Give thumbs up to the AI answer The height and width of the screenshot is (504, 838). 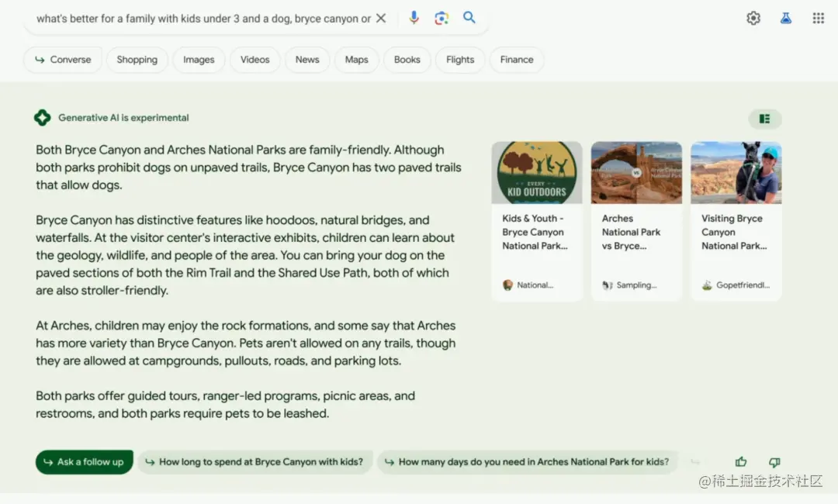741,462
